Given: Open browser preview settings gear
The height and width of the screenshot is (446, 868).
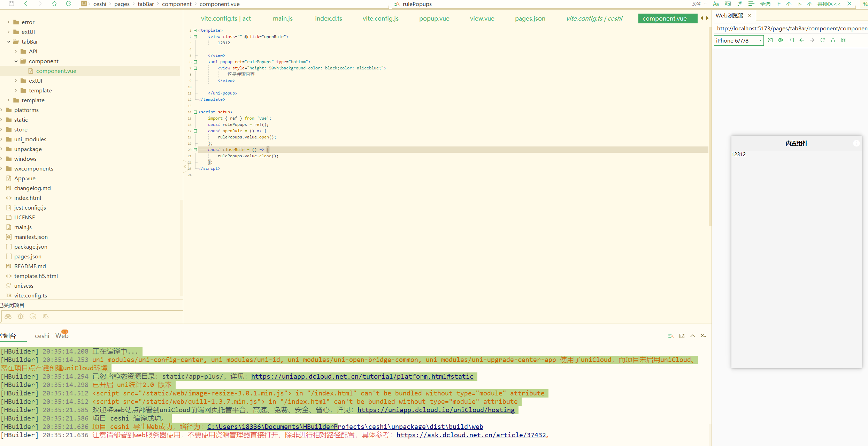Looking at the screenshot, I should (x=781, y=40).
